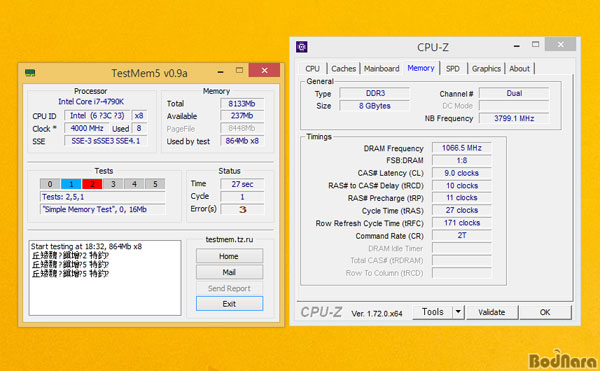Viewport: 600px width, 371px height.
Task: Click the Command Rate value 2T
Action: [x=461, y=236]
